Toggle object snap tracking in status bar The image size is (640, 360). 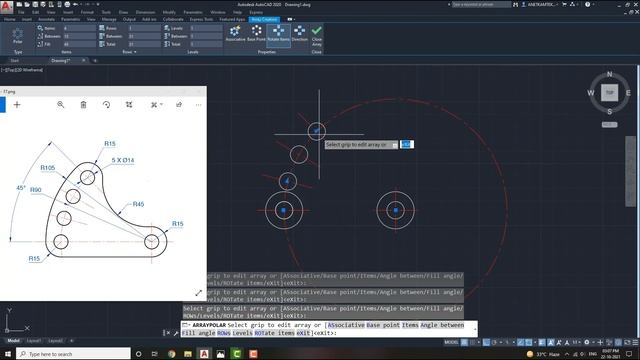[520, 342]
